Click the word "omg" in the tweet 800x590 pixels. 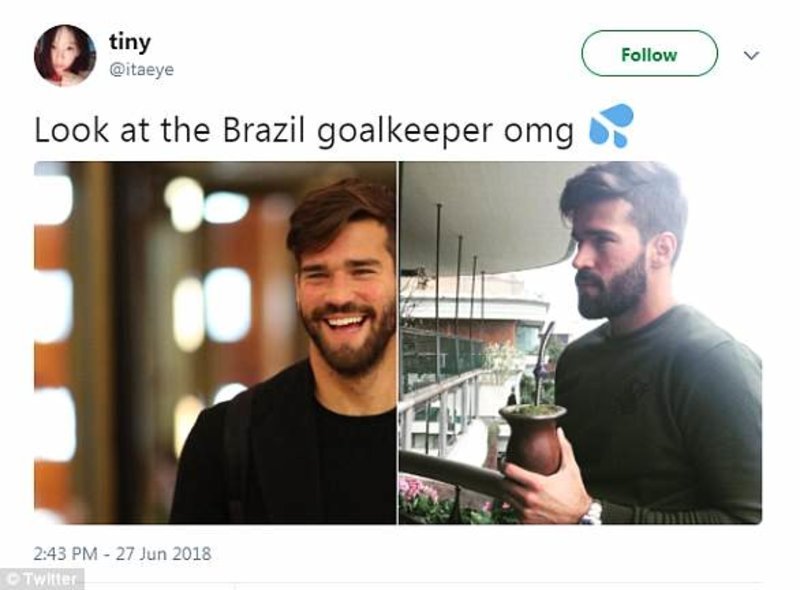[547, 133]
